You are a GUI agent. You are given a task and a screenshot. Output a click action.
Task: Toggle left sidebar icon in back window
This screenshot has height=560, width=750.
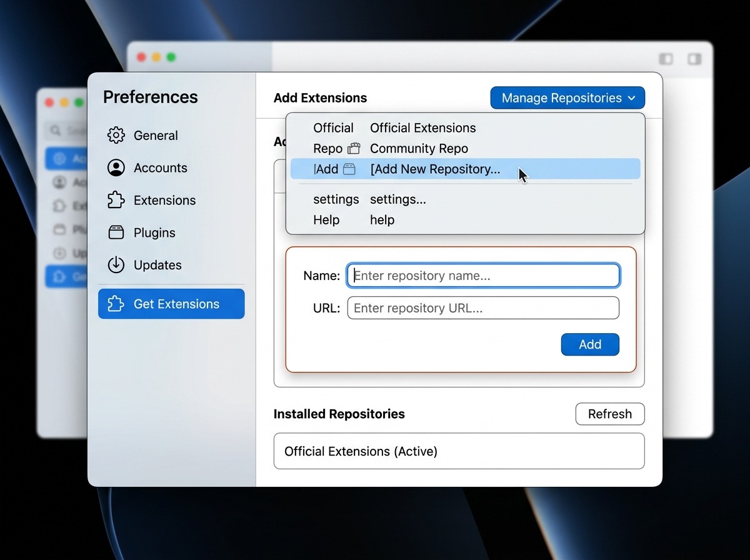pyautogui.click(x=666, y=59)
